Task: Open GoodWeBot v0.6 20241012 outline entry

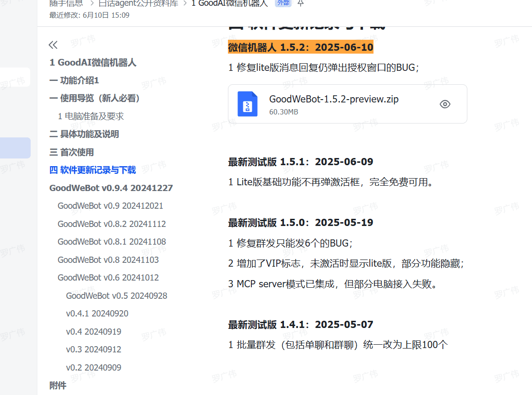Action: click(108, 278)
